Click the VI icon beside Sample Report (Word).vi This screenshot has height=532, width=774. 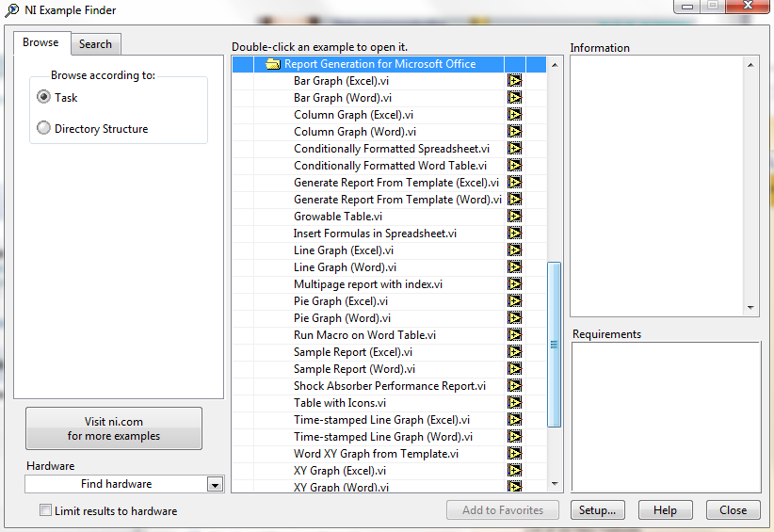(x=514, y=369)
